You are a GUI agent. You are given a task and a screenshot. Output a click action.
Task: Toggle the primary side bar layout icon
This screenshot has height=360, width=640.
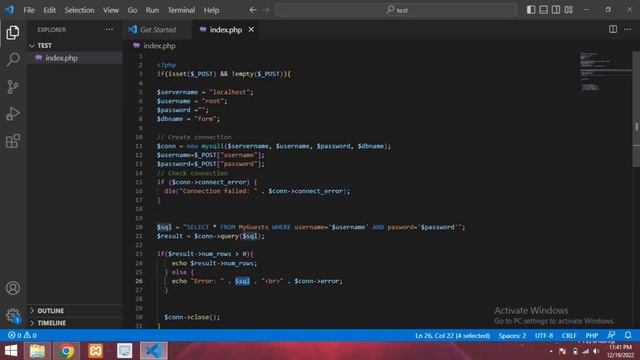[x=531, y=10]
